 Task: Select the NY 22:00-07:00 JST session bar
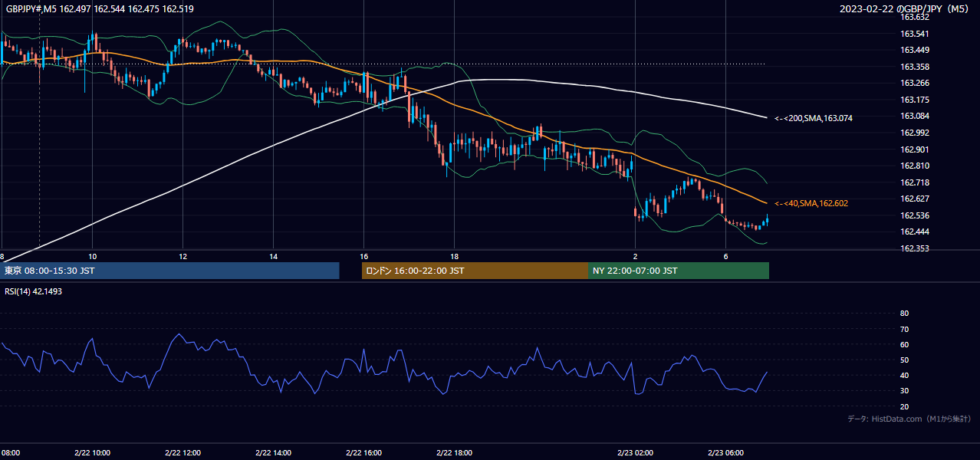click(x=679, y=271)
